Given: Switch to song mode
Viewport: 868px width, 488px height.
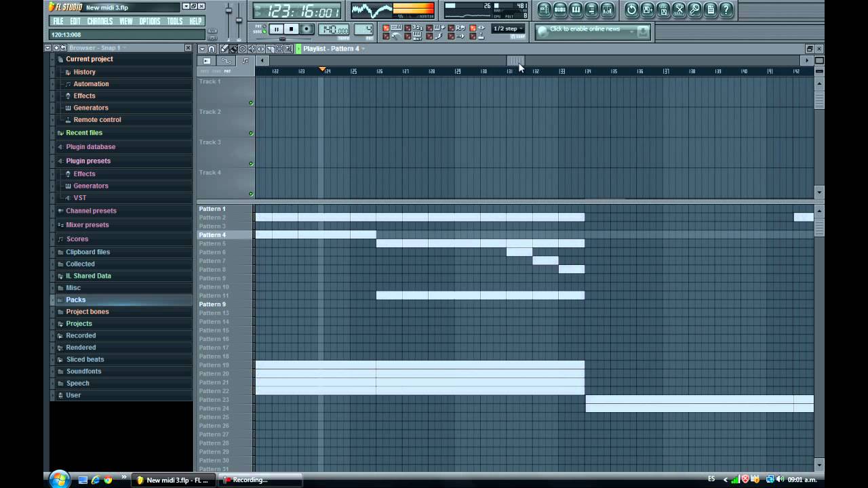Looking at the screenshot, I should pos(264,32).
